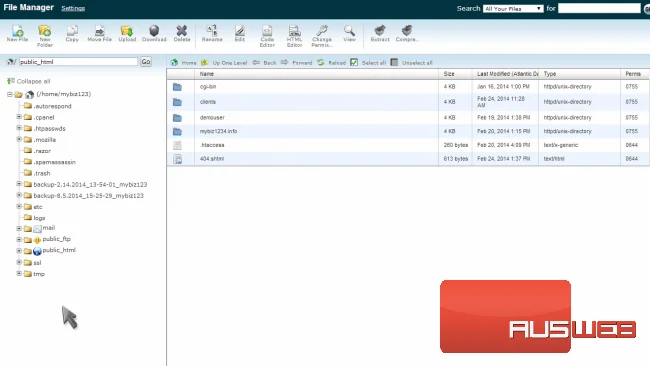Screen dimensions: 650x366
Task: Check the Select all checkbox
Action: tap(354, 62)
